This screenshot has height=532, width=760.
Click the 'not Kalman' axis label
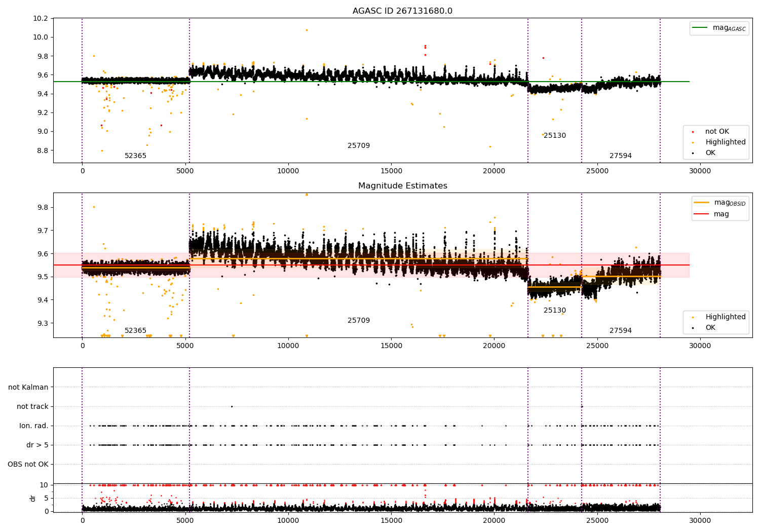coord(28,387)
